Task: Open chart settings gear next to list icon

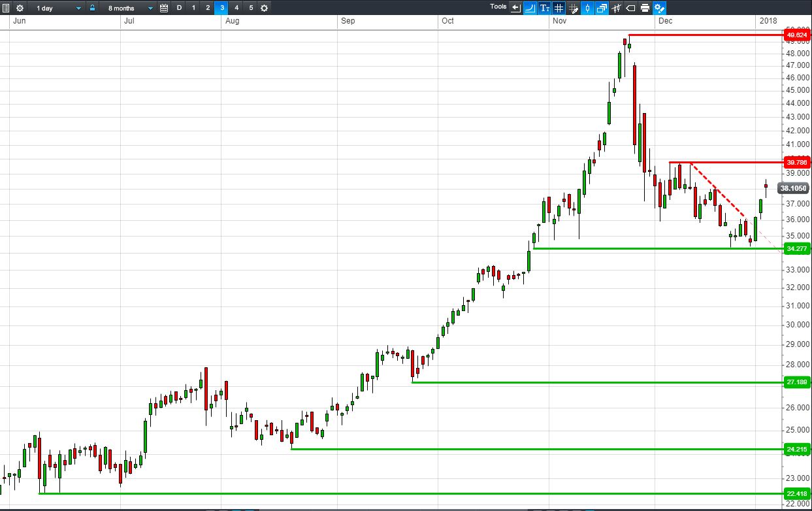Action: pos(20,8)
